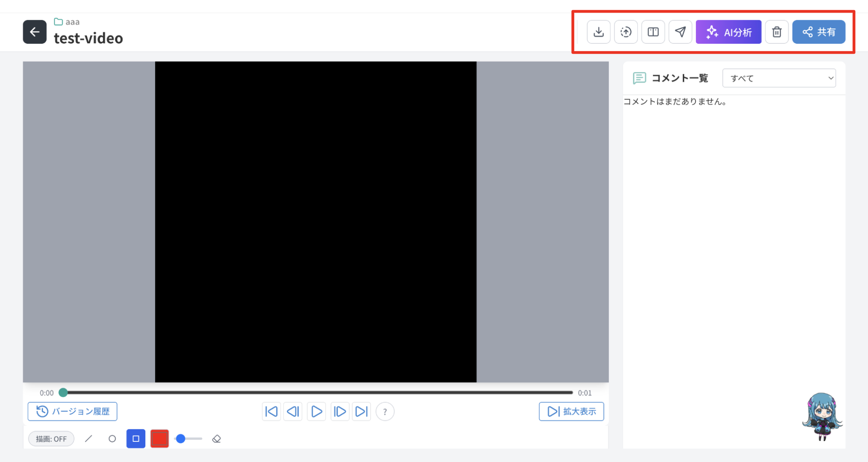
Task: Click the paper plane send icon
Action: 680,32
